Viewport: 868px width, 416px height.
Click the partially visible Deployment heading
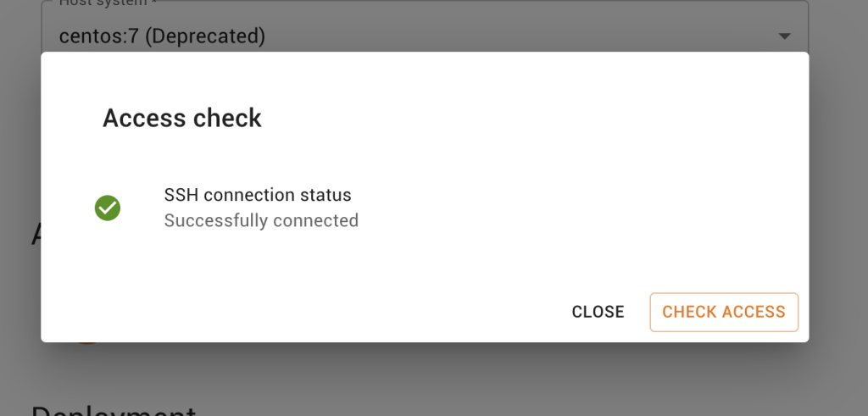pos(114,410)
